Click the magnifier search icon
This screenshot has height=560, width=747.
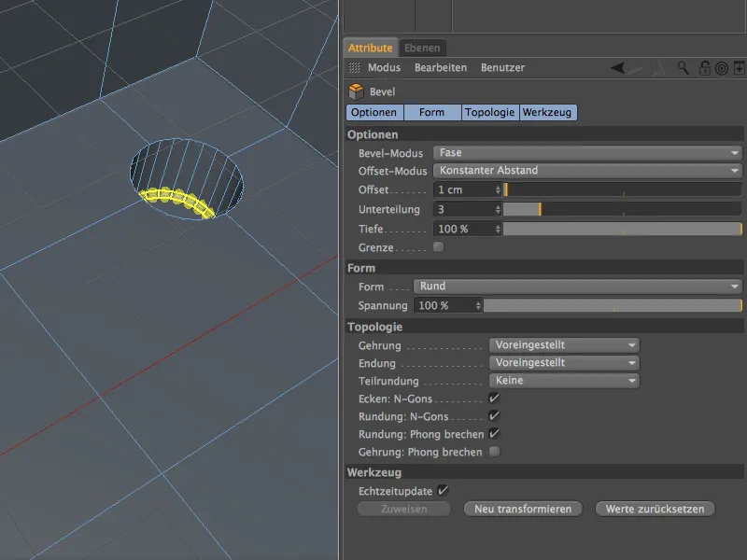coord(684,68)
